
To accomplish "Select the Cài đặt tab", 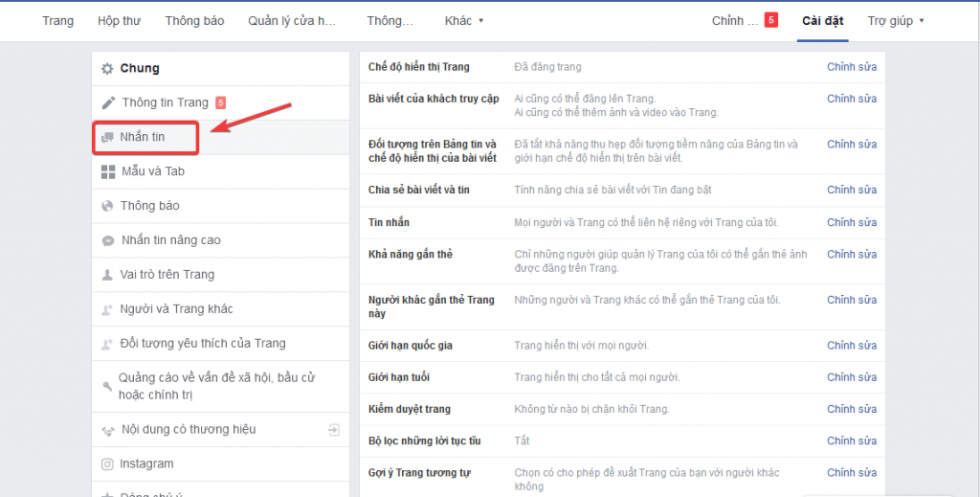I will [822, 20].
